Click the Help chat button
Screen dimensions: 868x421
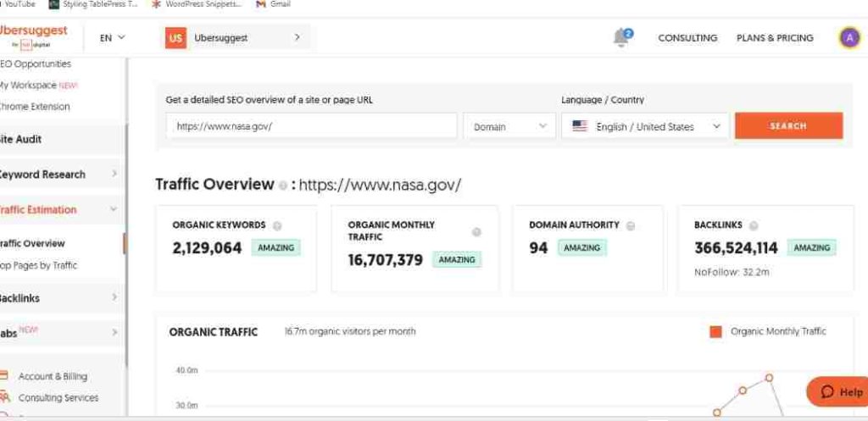(837, 391)
